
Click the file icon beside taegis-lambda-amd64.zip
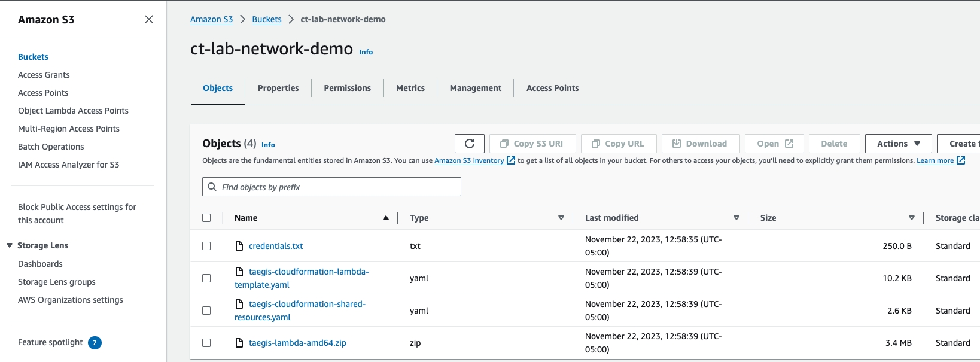(x=239, y=343)
